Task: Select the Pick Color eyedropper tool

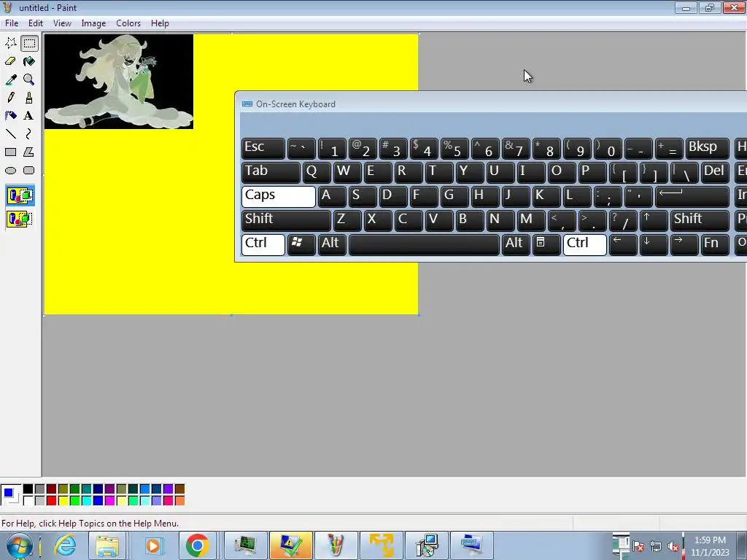Action: (x=10, y=79)
